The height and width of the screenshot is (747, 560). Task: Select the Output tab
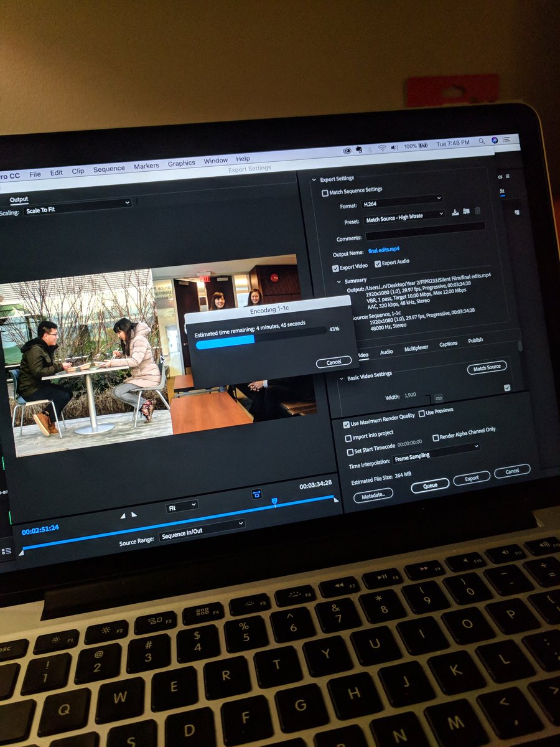pyautogui.click(x=19, y=199)
